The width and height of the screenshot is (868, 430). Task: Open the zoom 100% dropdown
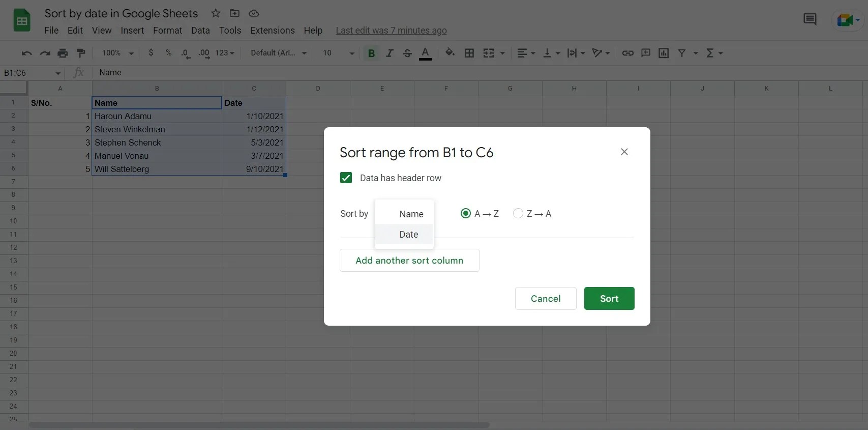[117, 53]
